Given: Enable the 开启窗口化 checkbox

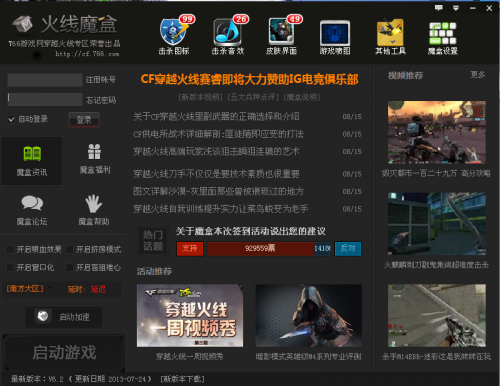Looking at the screenshot, I should point(10,267).
